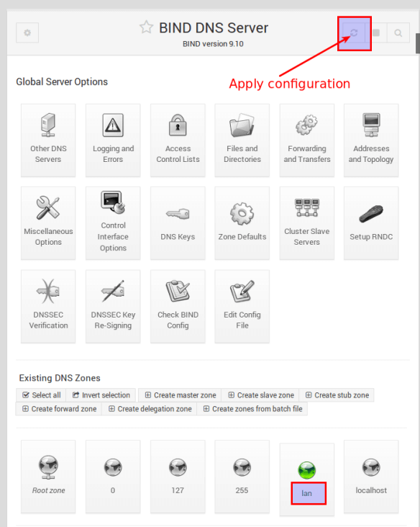Open Cluster Slave Servers icon
Image resolution: width=420 pixels, height=527 pixels.
pos(306,208)
